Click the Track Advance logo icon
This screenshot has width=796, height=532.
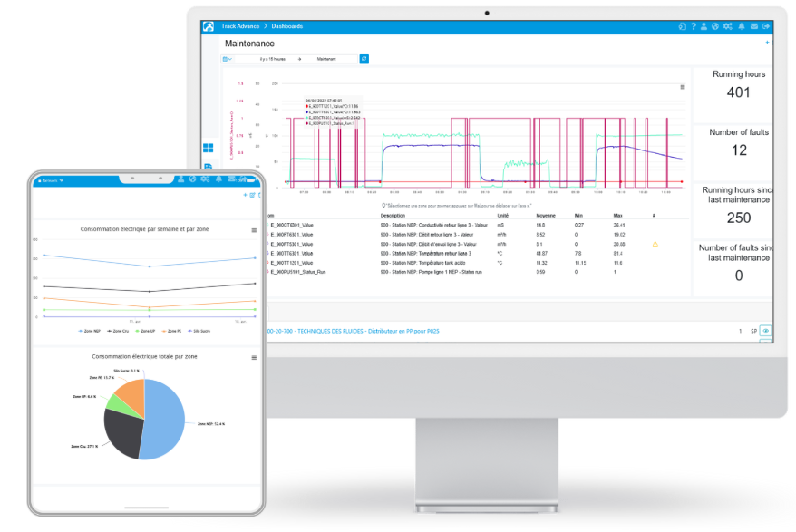click(x=208, y=26)
